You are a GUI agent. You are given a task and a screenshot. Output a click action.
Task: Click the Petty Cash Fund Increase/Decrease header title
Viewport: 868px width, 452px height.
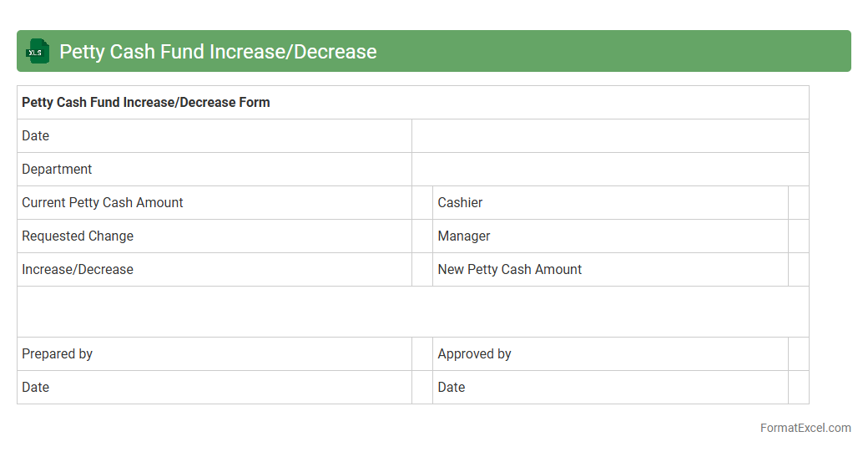click(x=218, y=52)
